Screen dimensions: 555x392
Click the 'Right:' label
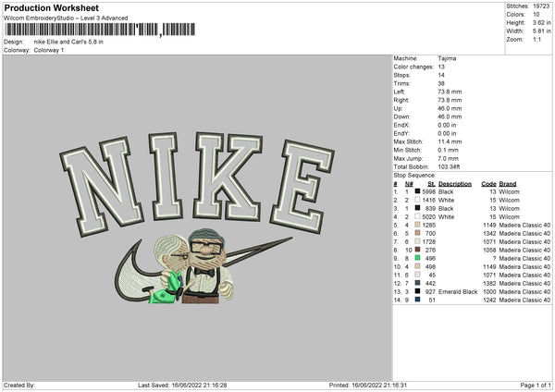[401, 100]
